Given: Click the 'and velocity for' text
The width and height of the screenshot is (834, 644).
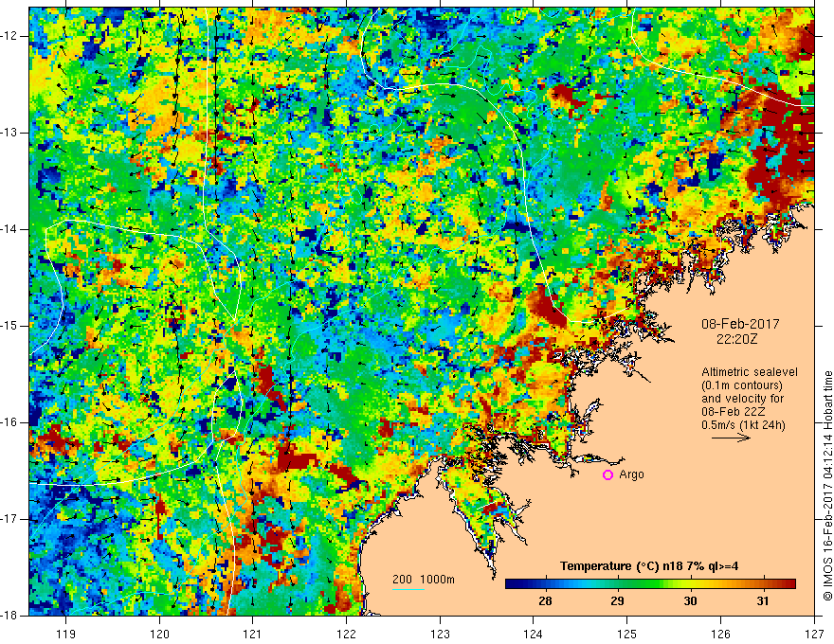Looking at the screenshot, I should (742, 399).
